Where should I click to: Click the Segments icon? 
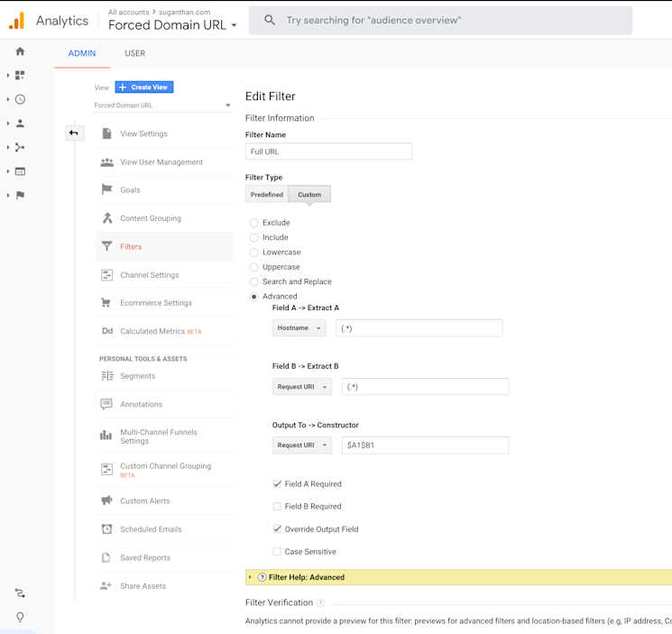click(107, 376)
